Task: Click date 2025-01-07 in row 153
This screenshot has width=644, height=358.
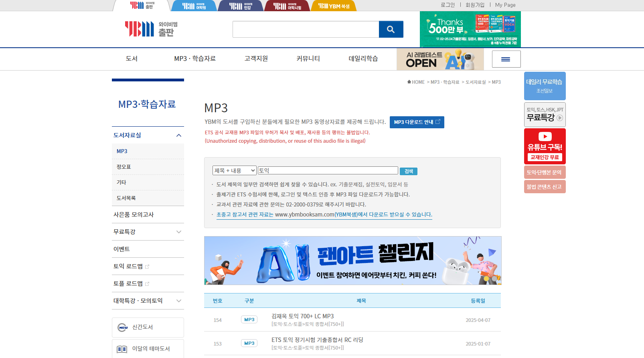Action: (478, 344)
